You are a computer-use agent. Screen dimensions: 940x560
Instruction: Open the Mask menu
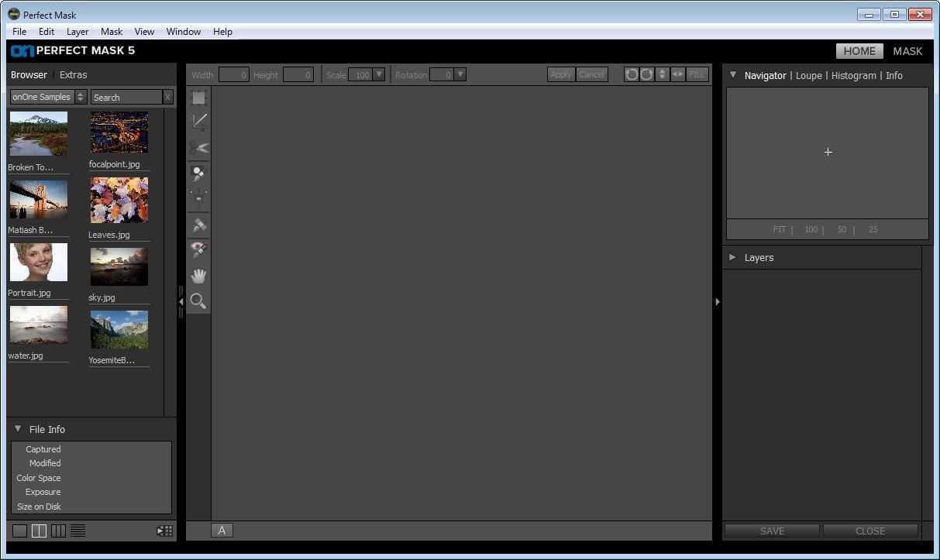tap(112, 32)
